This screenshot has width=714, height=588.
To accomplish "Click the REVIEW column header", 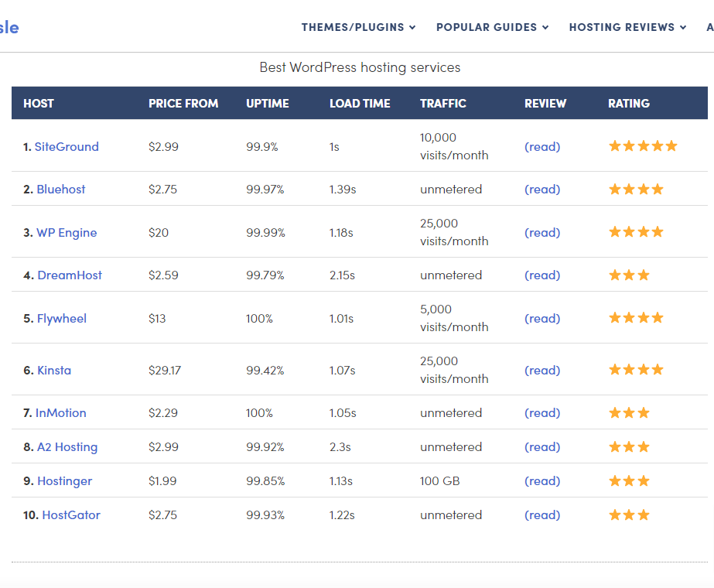I will coord(545,104).
